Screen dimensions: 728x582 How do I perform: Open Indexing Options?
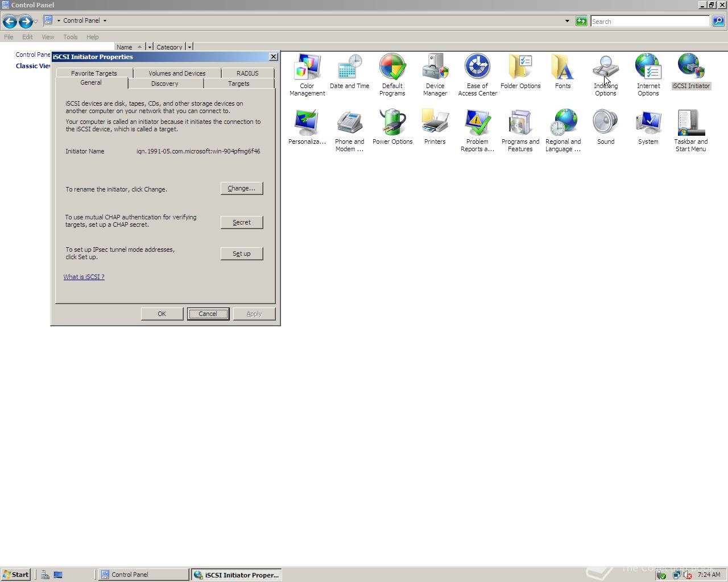click(x=606, y=75)
